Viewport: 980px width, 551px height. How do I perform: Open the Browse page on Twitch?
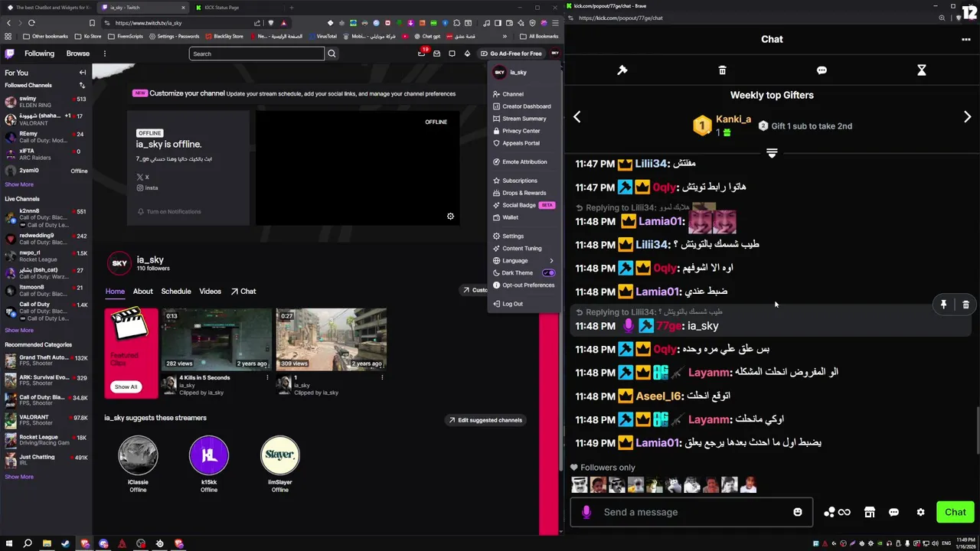click(78, 54)
